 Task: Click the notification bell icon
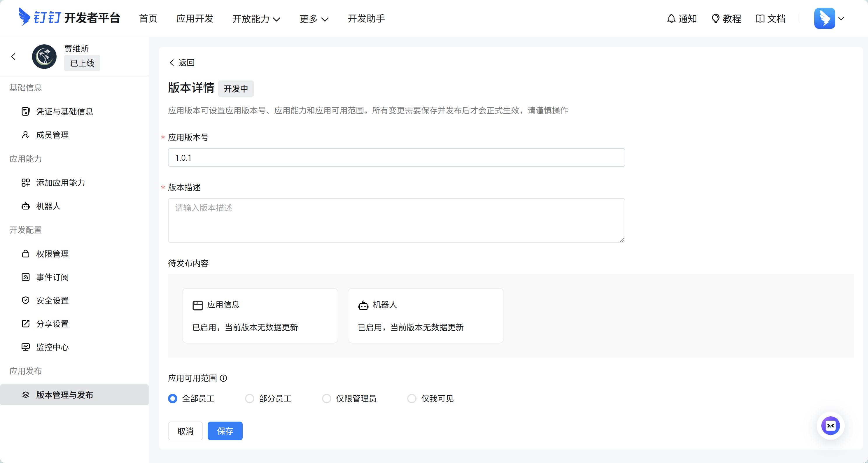(x=671, y=19)
